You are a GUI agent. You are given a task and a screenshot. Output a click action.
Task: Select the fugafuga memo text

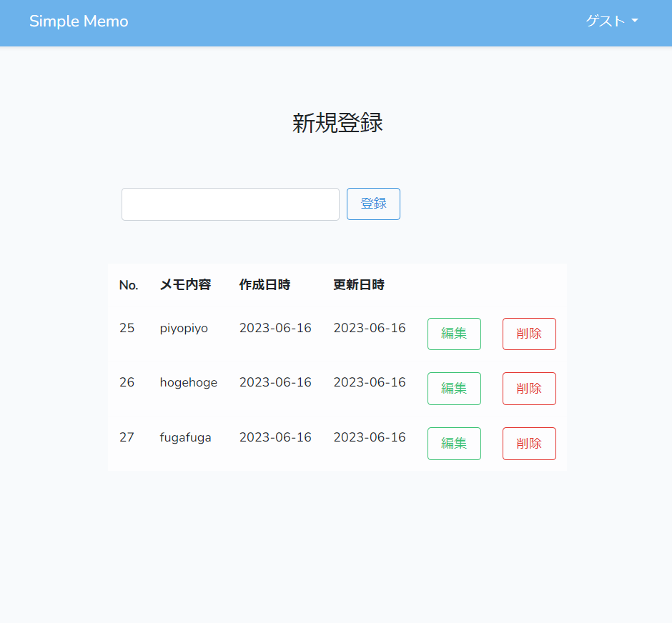[186, 437]
